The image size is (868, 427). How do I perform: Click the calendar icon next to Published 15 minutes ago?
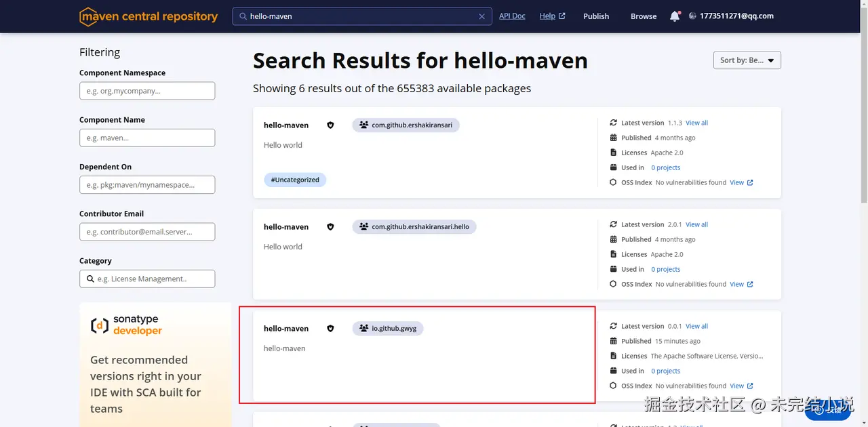613,341
